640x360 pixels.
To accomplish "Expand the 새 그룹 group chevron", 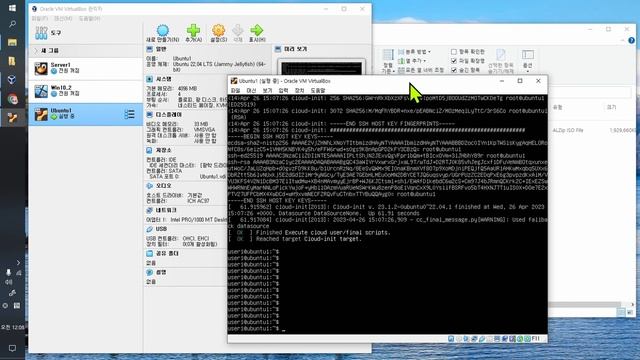I will (x=36, y=51).
